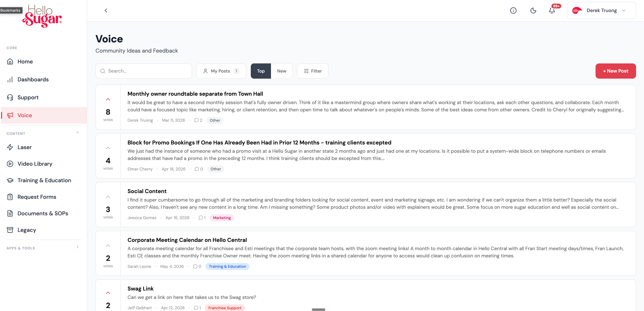
Task: Click comment icon on Monthly owner roundtable post
Action: 196,120
